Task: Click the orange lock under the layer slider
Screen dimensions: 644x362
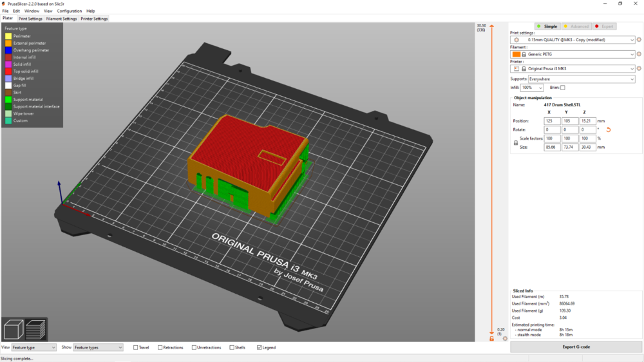Action: pyautogui.click(x=492, y=338)
